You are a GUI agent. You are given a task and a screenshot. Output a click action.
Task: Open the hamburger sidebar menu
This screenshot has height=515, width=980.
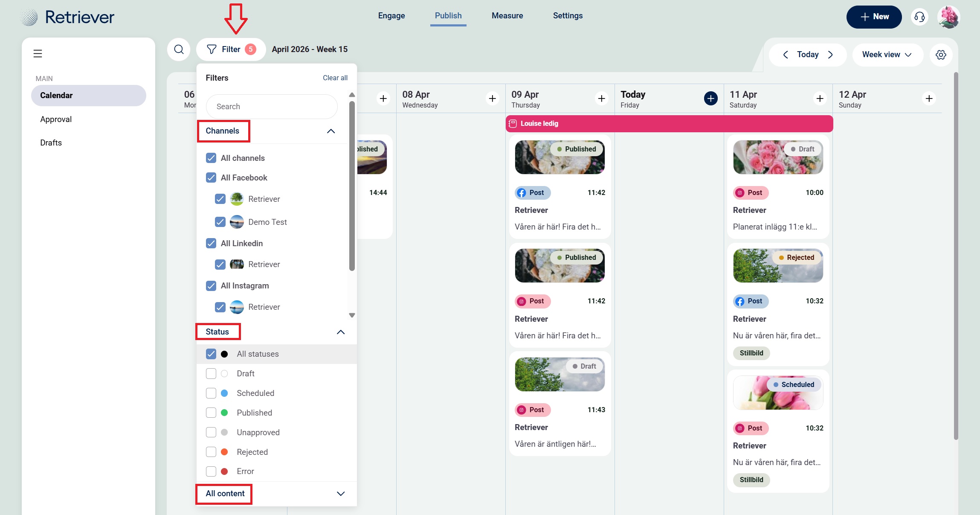(x=38, y=54)
